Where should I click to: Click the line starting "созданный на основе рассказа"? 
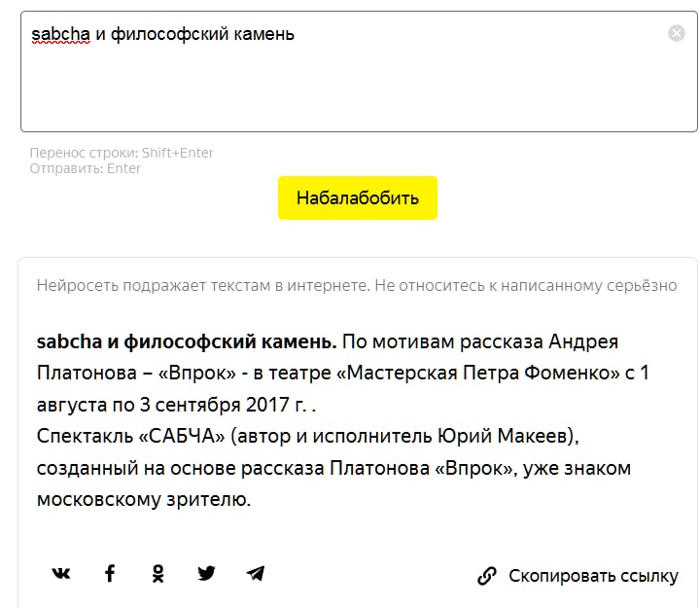tap(333, 468)
